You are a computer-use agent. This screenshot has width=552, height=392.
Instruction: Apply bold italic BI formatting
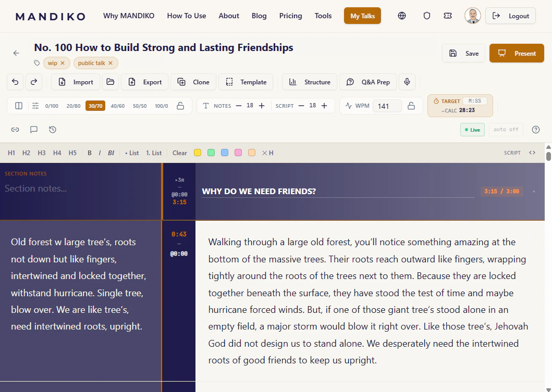point(111,153)
